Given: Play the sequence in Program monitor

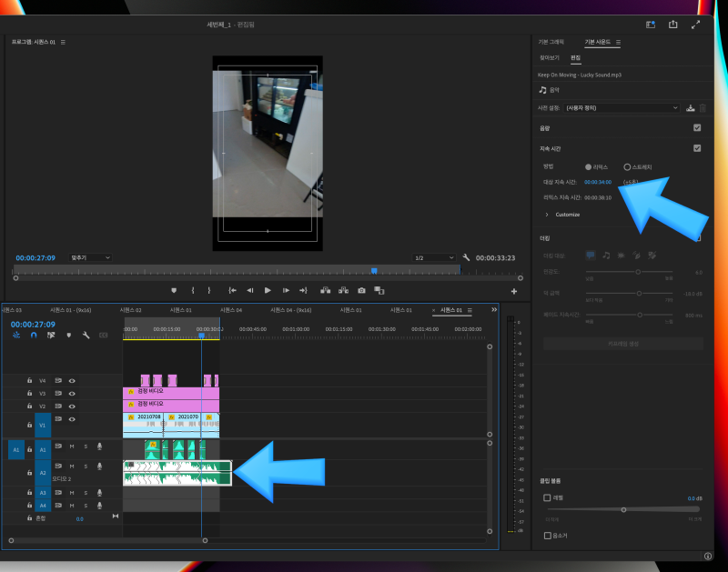Looking at the screenshot, I should pos(268,290).
